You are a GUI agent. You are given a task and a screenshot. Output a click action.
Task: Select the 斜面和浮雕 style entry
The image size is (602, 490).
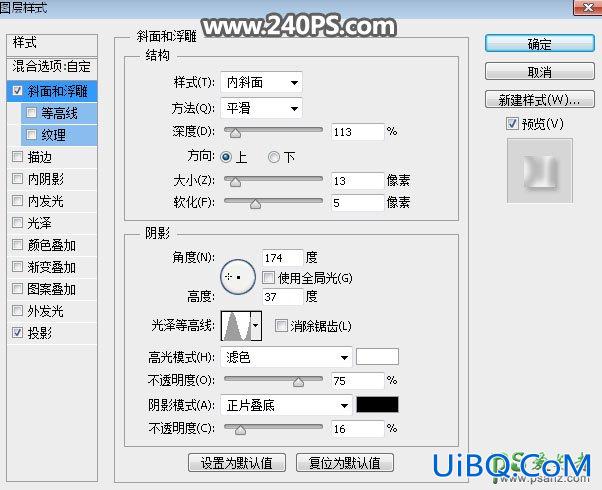point(57,91)
